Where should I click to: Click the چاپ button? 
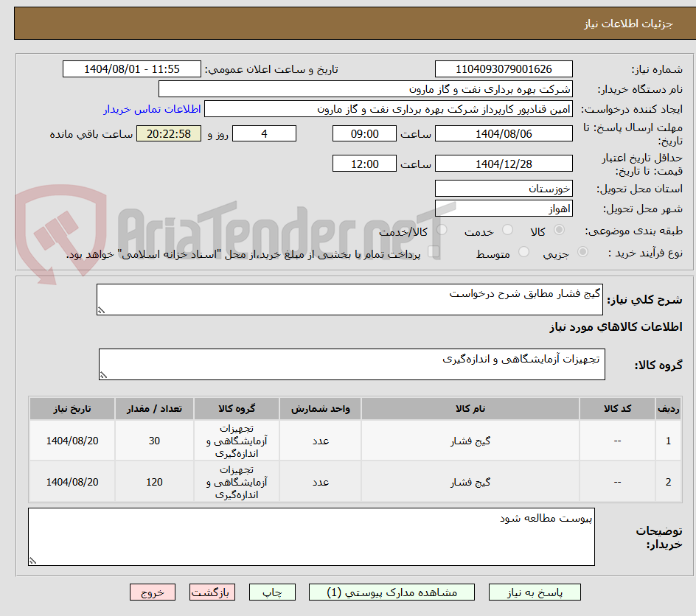[x=272, y=592]
